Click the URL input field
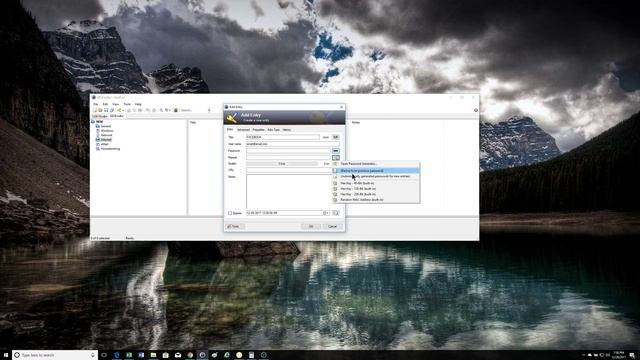 pyautogui.click(x=289, y=170)
